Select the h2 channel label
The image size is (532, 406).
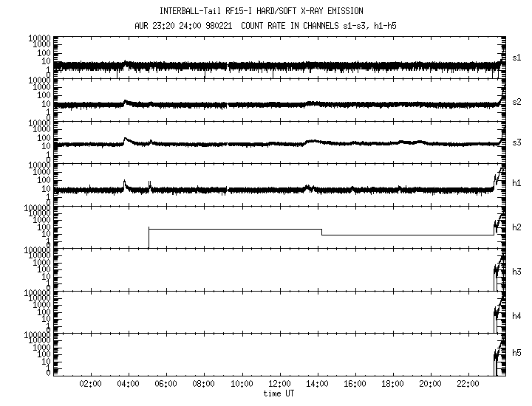click(516, 227)
